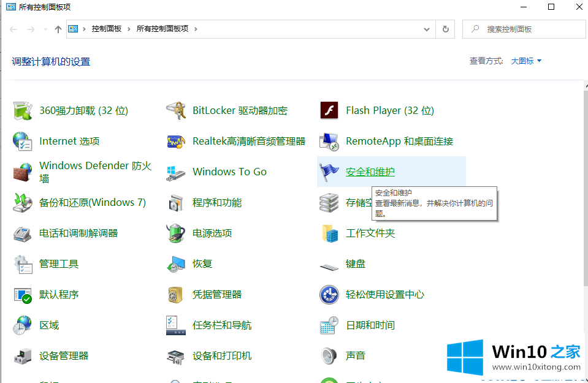Screen dimensions: 588x383
Task: Click the 安全和维护 link text
Action: pos(370,172)
